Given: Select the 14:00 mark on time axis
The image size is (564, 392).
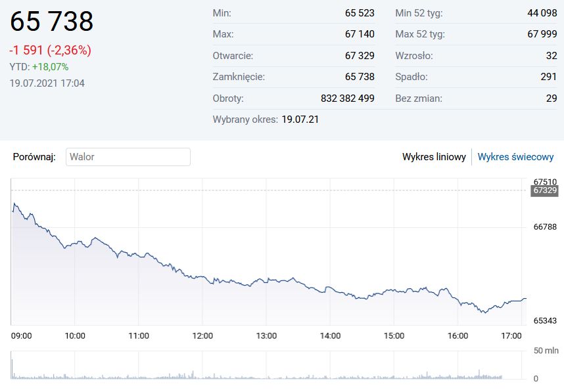Looking at the screenshot, I should click(x=330, y=336).
